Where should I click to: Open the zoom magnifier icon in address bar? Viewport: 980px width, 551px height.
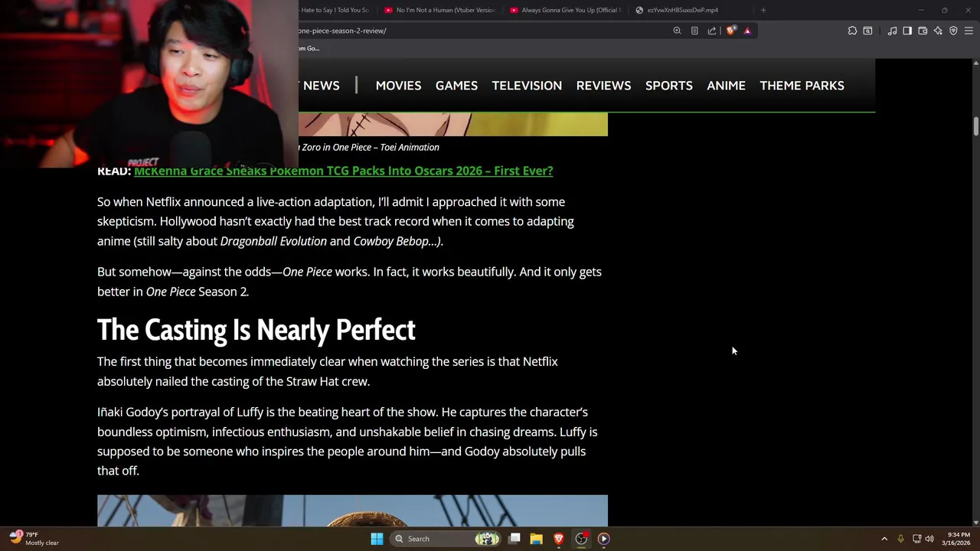coord(677,31)
